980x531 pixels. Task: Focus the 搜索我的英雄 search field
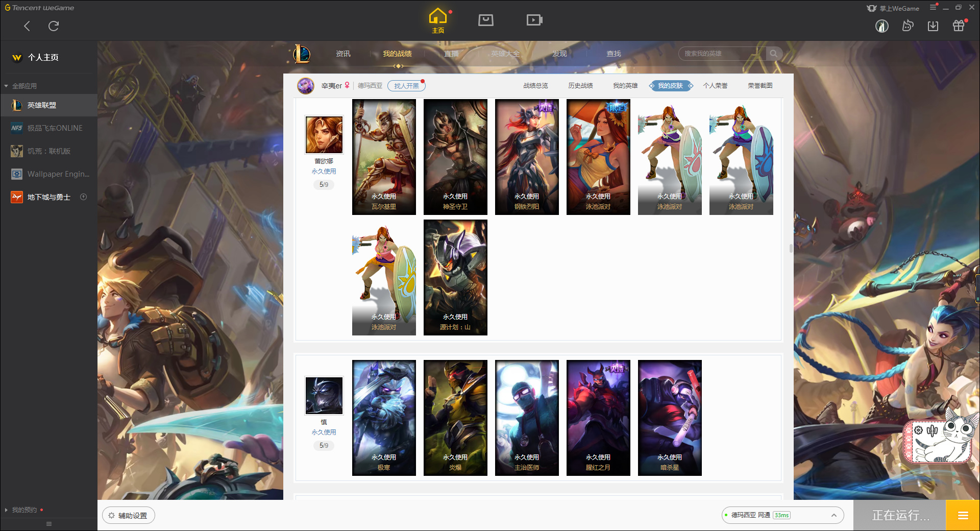pos(722,54)
